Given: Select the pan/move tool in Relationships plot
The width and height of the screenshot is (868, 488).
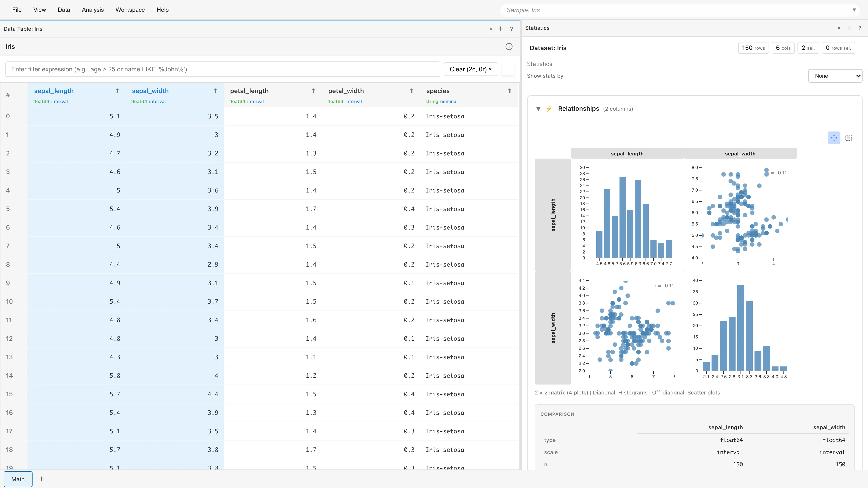Looking at the screenshot, I should pos(834,138).
